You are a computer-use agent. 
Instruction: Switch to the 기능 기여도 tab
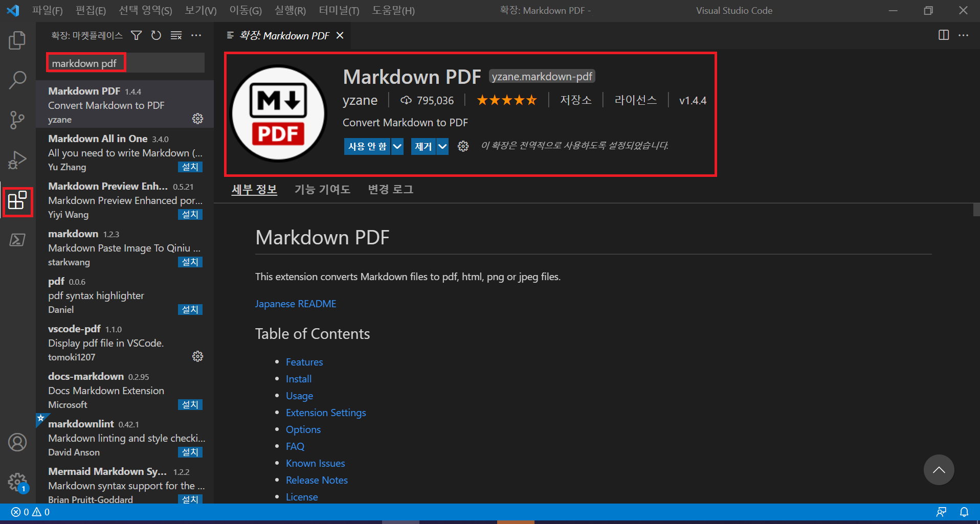click(x=322, y=189)
